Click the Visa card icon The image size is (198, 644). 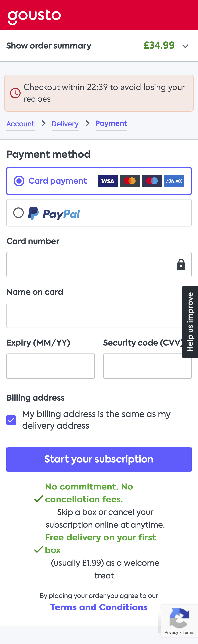click(108, 181)
